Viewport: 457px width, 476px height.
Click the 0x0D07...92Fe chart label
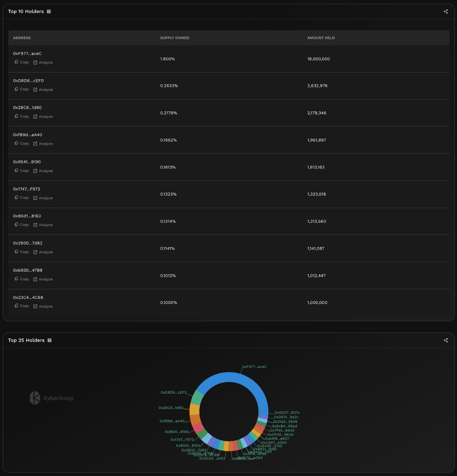287,413
